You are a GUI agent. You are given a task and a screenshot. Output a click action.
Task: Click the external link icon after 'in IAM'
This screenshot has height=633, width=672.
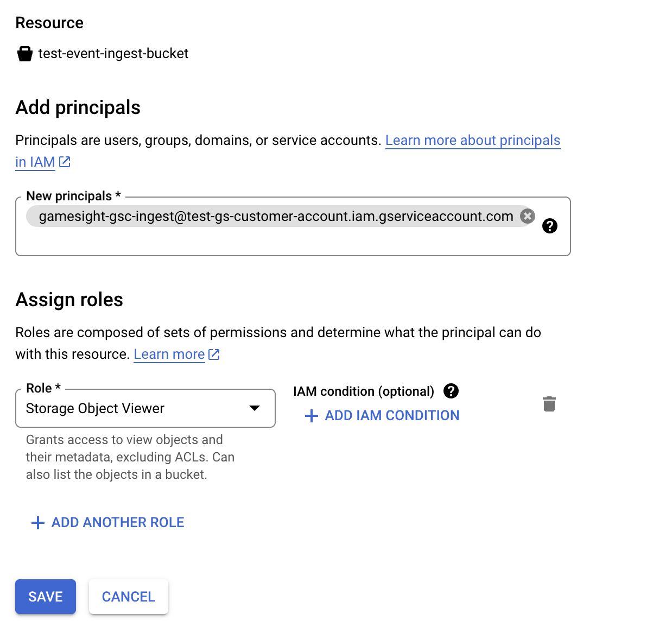pyautogui.click(x=65, y=162)
